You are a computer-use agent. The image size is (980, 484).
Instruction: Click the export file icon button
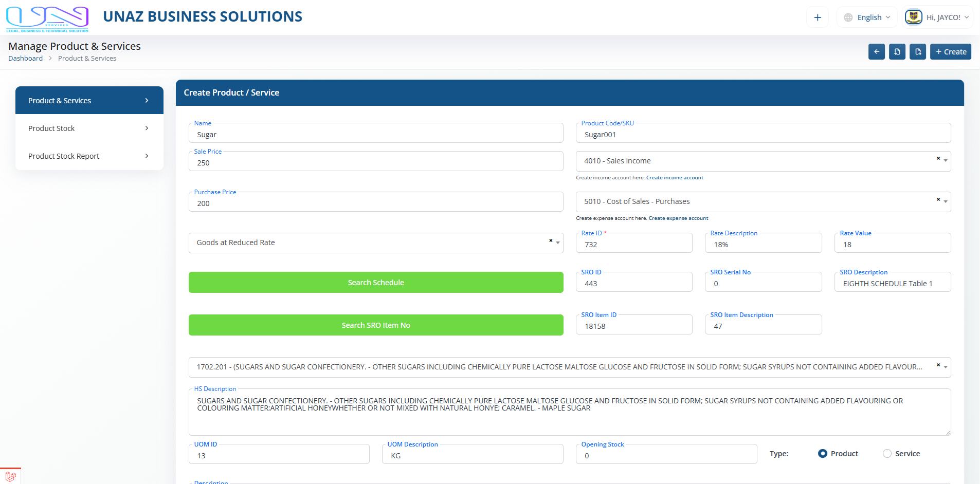coord(917,52)
